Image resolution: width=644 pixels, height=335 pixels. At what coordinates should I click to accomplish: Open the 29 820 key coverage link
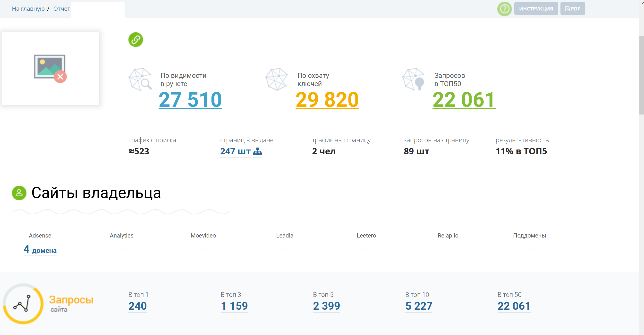[x=327, y=100]
